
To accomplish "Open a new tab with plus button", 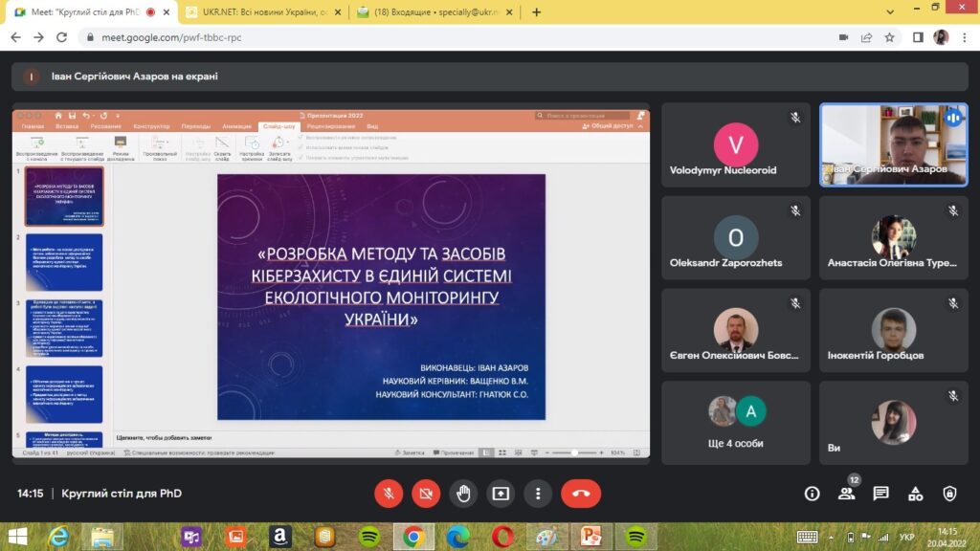I will 536,12.
